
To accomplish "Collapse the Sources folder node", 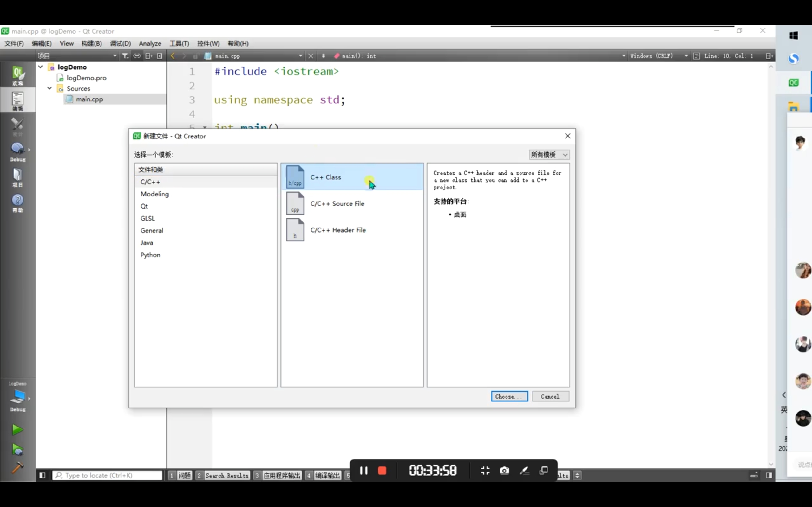I will point(50,88).
